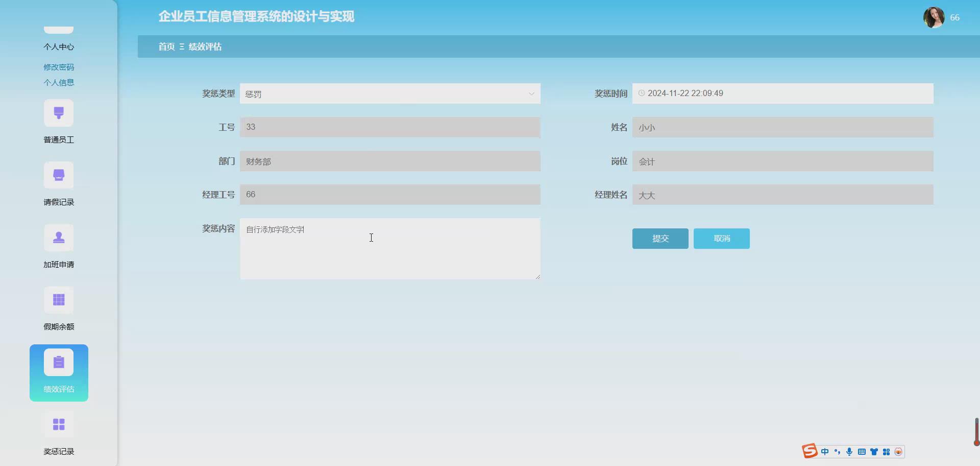Open 奖惩记录 squares icon
This screenshot has width=980, height=466.
click(59, 424)
